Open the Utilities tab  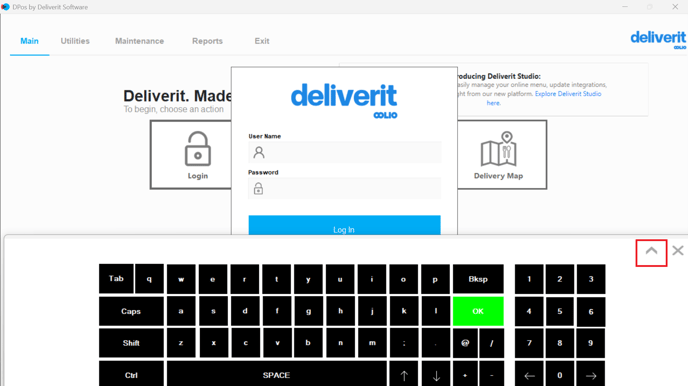click(x=75, y=41)
